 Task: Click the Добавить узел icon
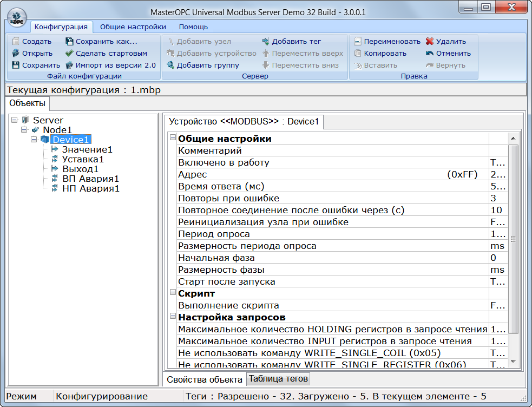171,41
